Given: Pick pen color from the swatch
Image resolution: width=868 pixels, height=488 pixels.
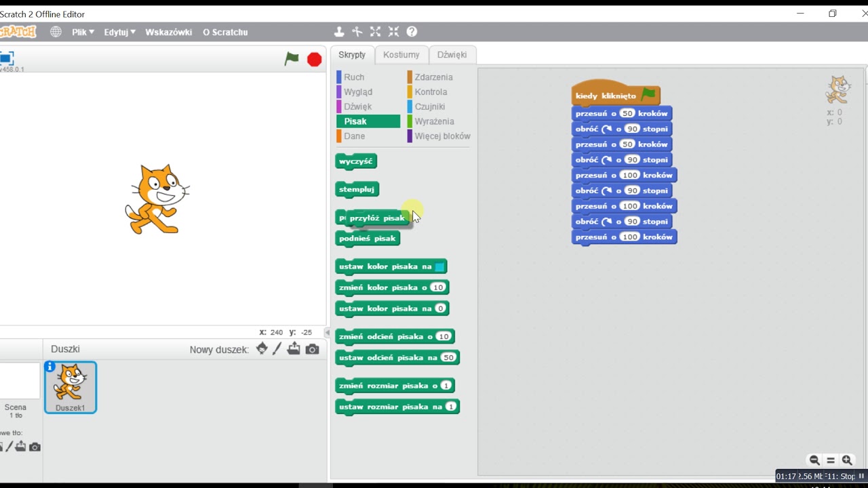Looking at the screenshot, I should pyautogui.click(x=439, y=267).
